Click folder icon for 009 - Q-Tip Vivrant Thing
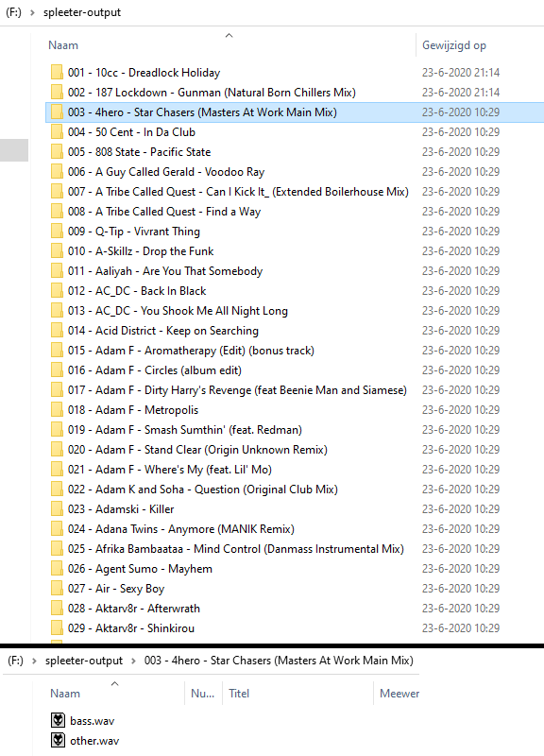 [x=57, y=231]
